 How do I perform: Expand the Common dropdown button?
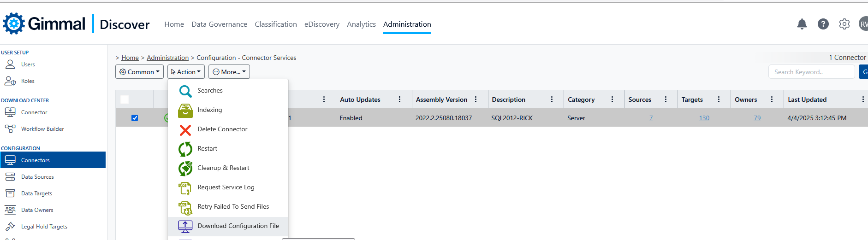[x=139, y=72]
